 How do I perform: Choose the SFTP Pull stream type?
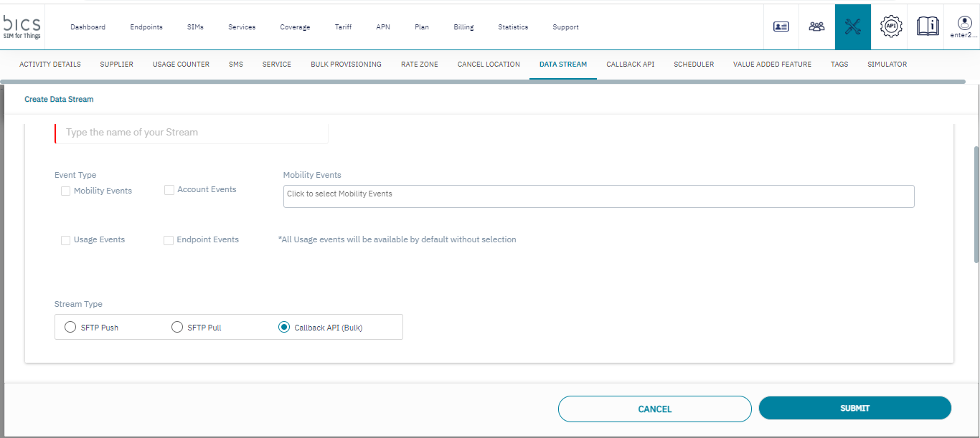177,328
